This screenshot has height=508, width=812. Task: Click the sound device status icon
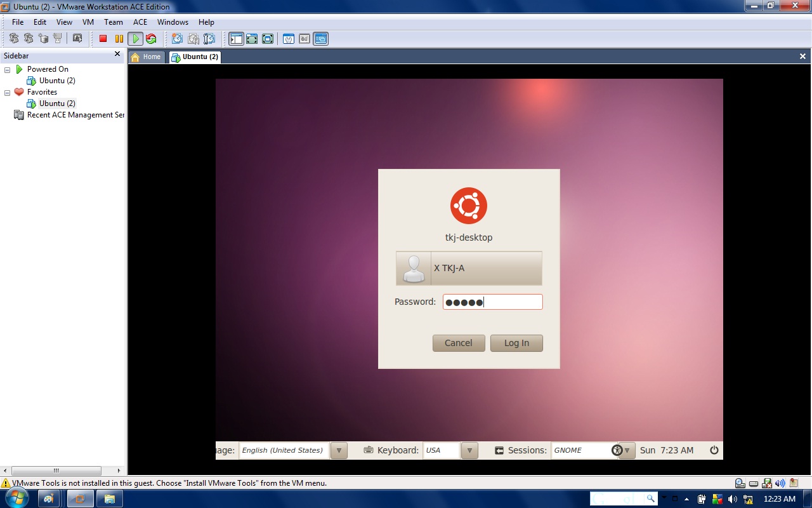(x=780, y=483)
